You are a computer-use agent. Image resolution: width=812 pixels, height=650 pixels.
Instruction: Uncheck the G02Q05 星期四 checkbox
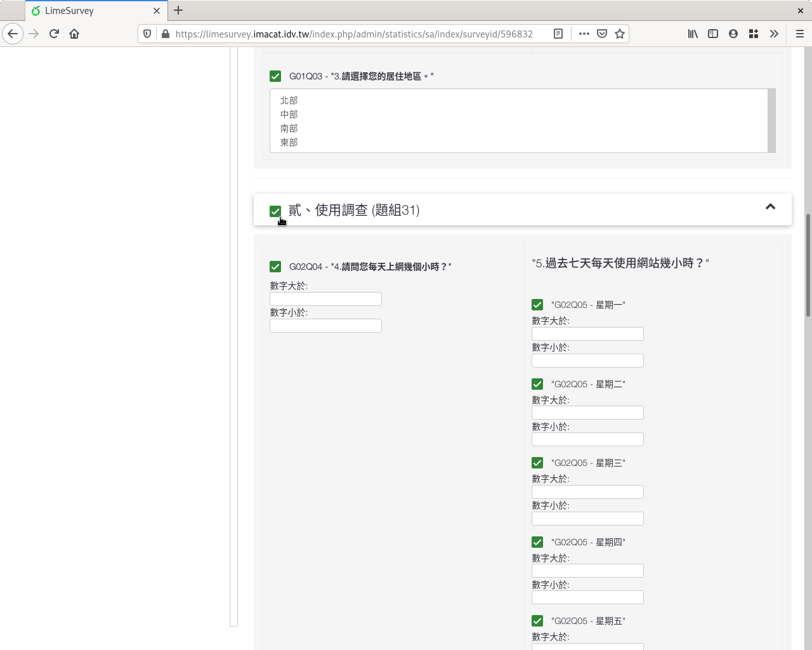click(x=537, y=542)
